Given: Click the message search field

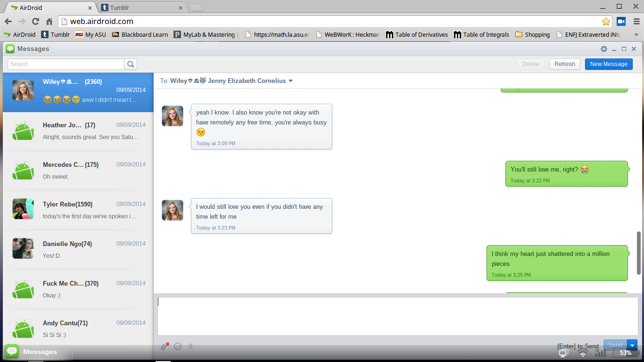Looking at the screenshot, I should point(66,64).
